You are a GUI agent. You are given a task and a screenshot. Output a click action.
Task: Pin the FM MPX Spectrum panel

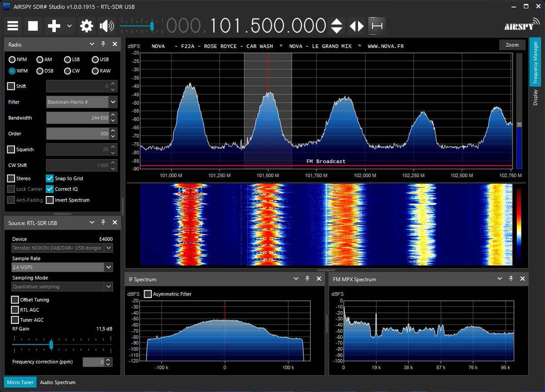[511, 279]
